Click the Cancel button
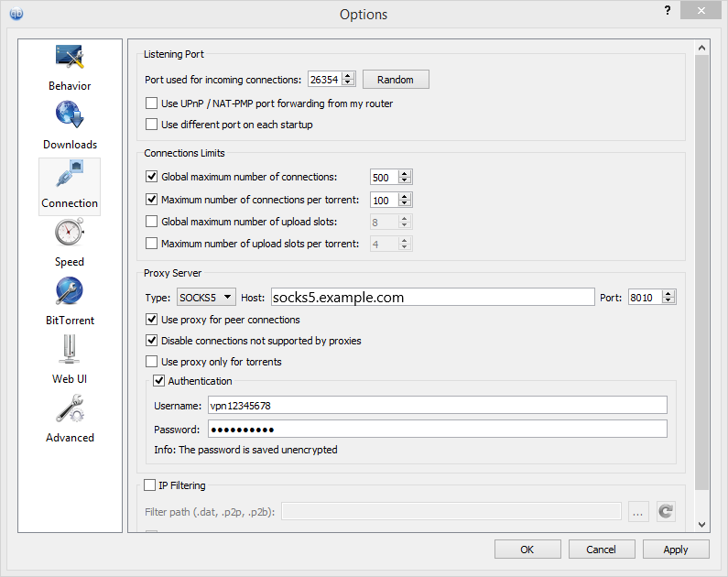 tap(602, 550)
